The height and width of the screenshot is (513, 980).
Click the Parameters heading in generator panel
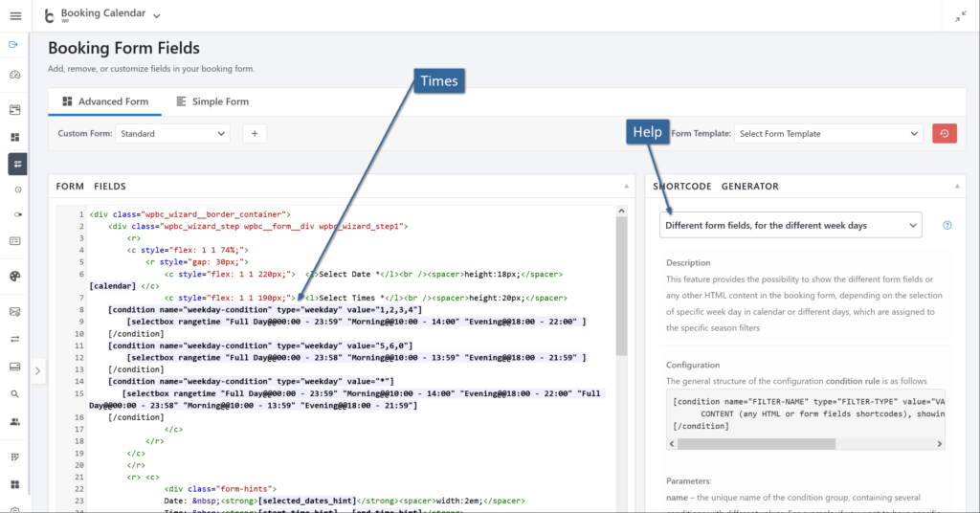tap(688, 481)
